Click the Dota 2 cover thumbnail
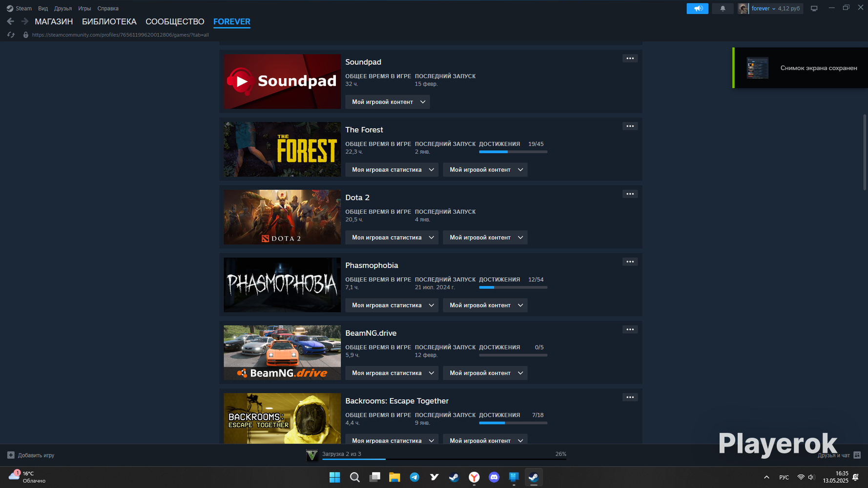The height and width of the screenshot is (488, 868). tap(282, 217)
